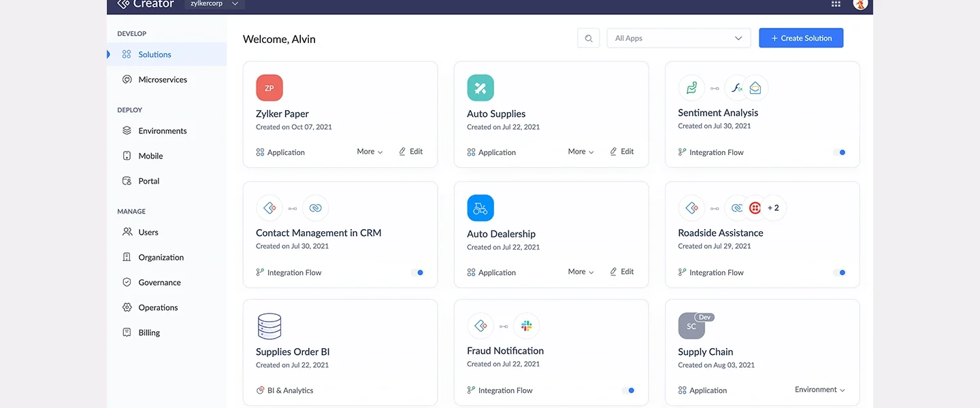980x408 pixels.
Task: Open Environment dropdown on Supply Chain card
Action: pyautogui.click(x=819, y=390)
